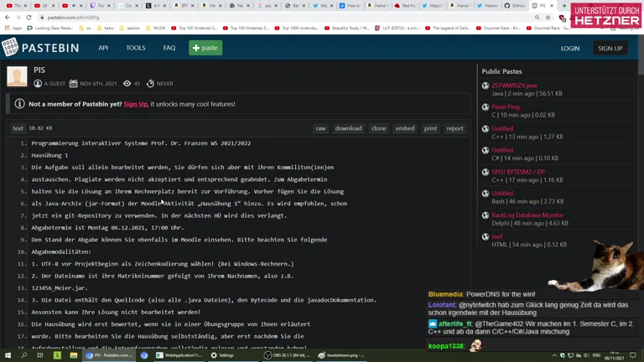Print the paste

430,128
